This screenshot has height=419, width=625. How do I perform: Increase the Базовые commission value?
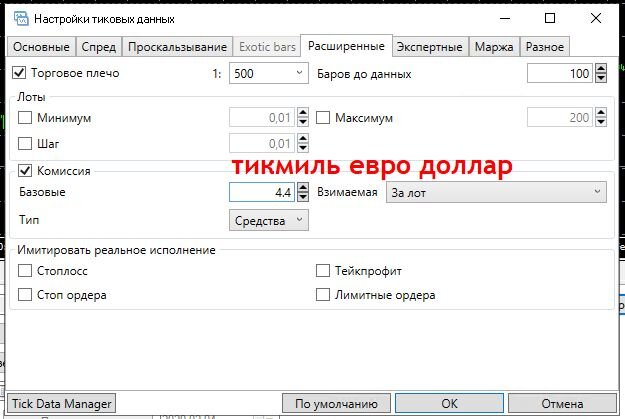pos(303,187)
